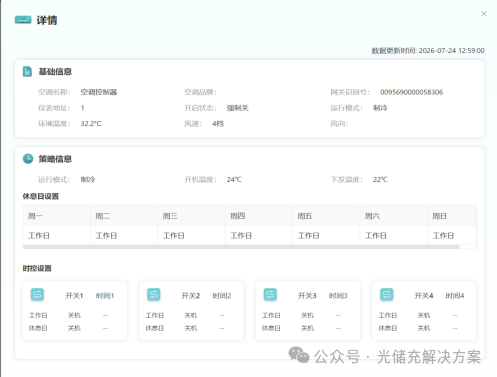Click the switch icon in the 开关1 card
The height and width of the screenshot is (377, 497).
[x=37, y=295]
